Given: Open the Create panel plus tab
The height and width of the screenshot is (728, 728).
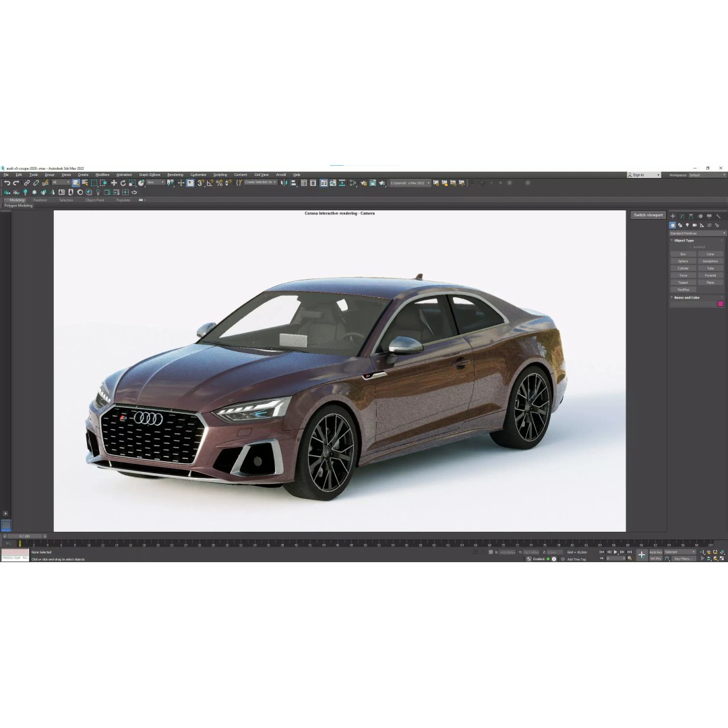Looking at the screenshot, I should coord(673,216).
